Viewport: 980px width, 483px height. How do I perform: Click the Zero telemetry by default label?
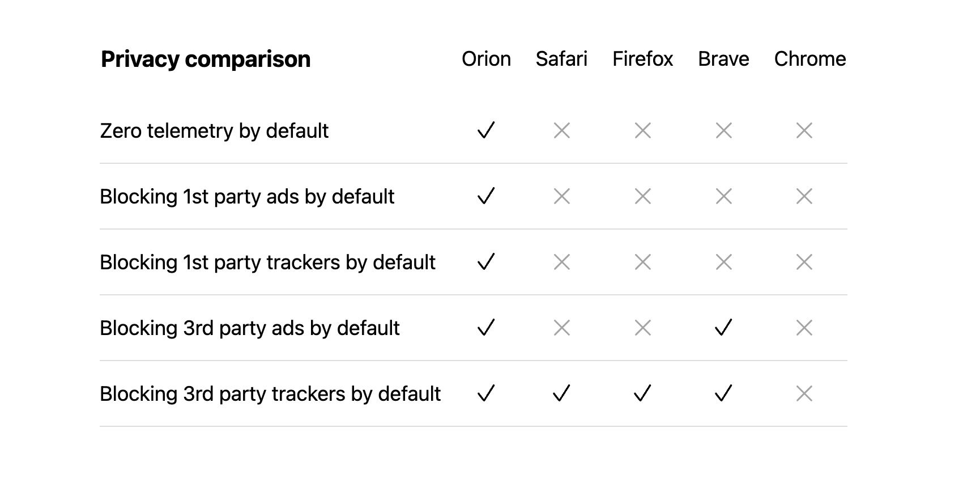coord(214,131)
